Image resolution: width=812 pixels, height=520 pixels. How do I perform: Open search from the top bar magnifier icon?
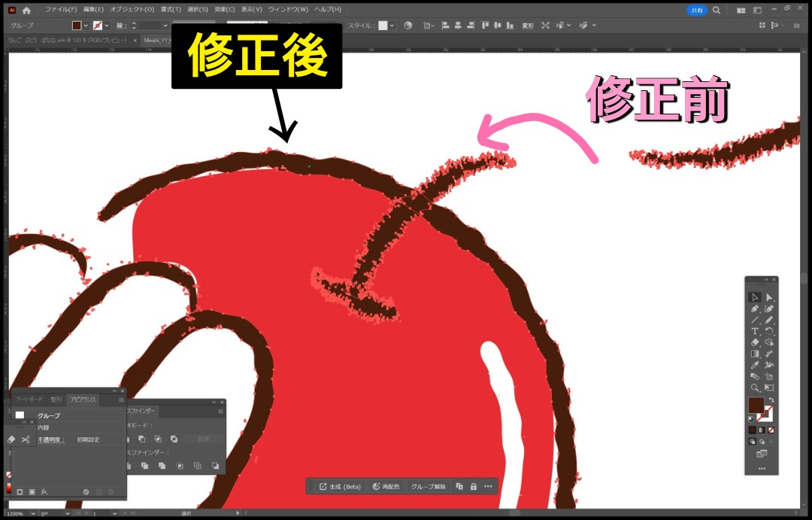click(x=716, y=10)
